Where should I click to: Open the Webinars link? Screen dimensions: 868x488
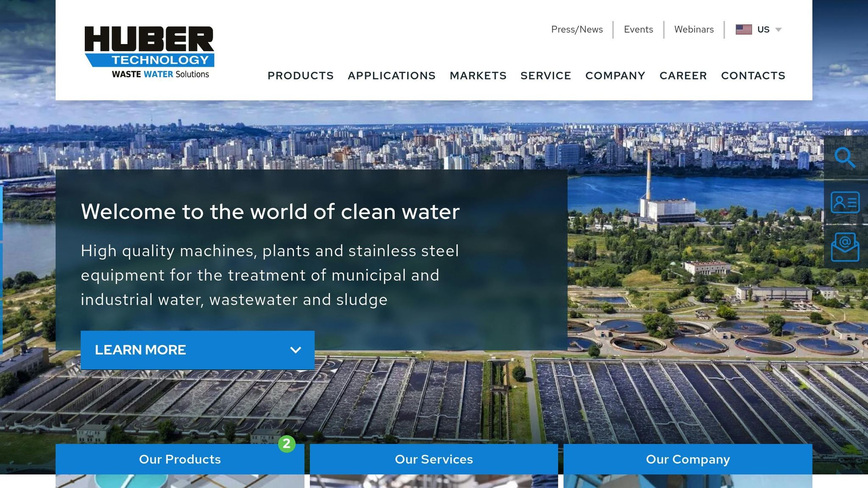694,29
